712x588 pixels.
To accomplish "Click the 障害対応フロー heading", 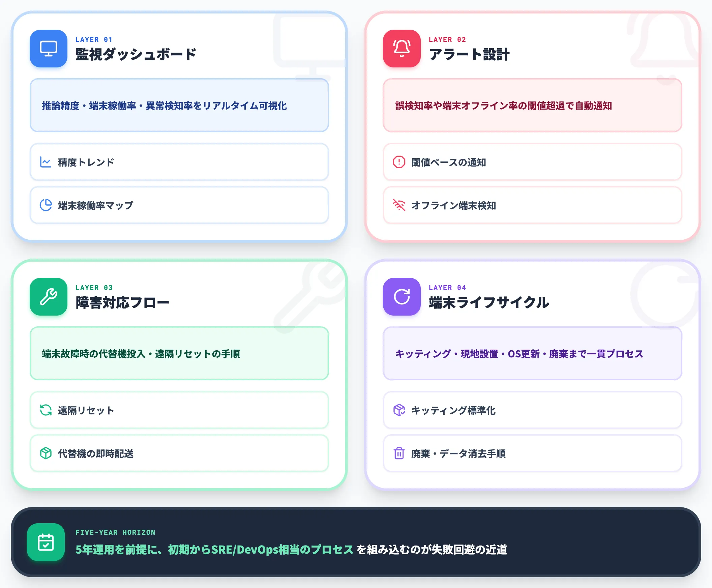I will (122, 302).
